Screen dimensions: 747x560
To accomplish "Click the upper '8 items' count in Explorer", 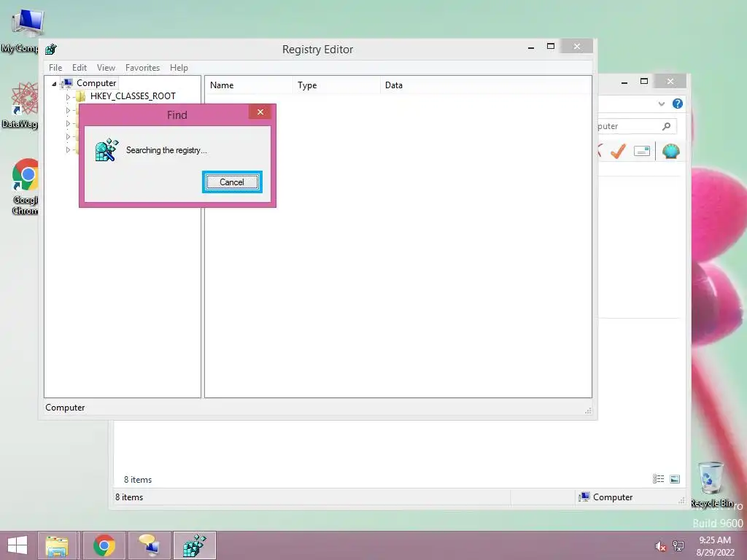I will coord(138,480).
